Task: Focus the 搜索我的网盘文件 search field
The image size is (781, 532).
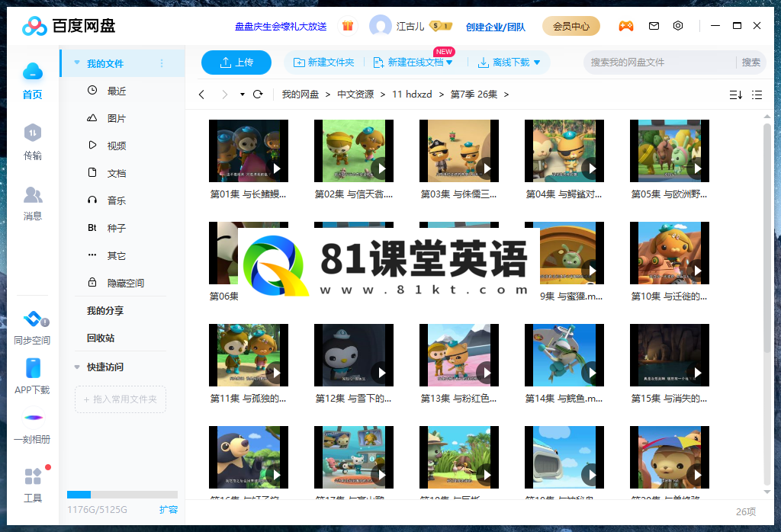Action: pos(659,62)
